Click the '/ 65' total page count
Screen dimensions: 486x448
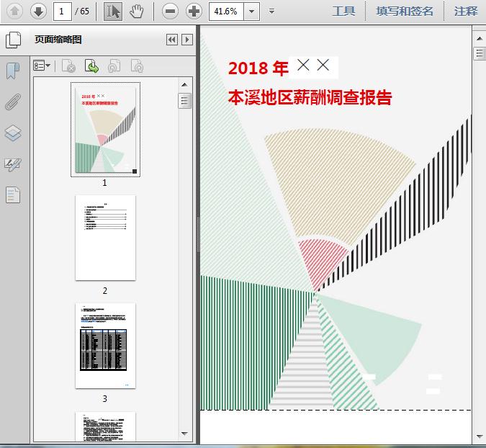(82, 12)
